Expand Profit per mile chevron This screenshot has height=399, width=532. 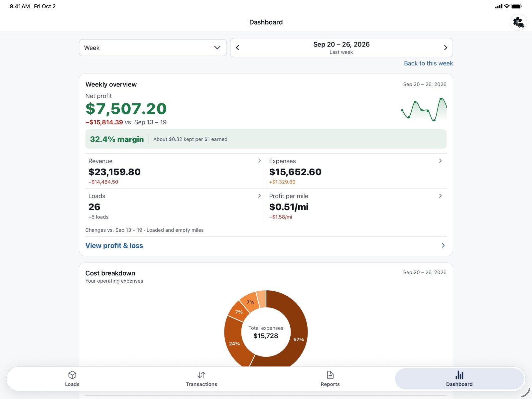coord(440,196)
